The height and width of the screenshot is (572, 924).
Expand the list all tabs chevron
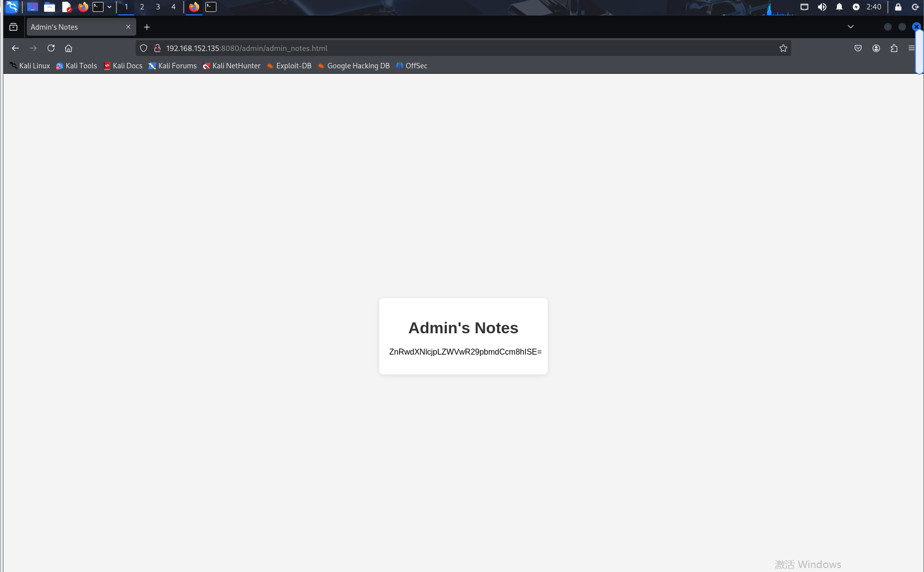click(851, 27)
